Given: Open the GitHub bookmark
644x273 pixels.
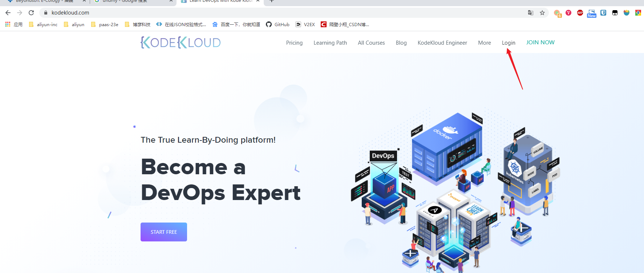Looking at the screenshot, I should coord(278,24).
